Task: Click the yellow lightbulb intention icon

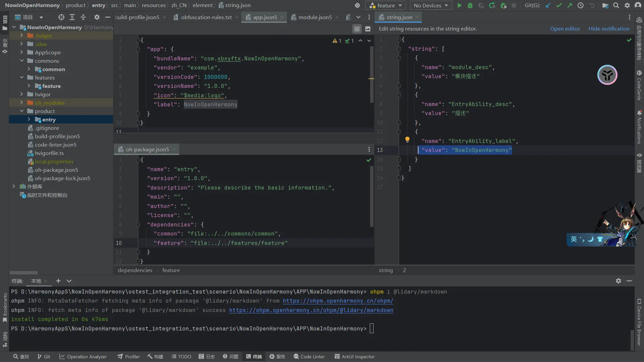Action: (407, 140)
